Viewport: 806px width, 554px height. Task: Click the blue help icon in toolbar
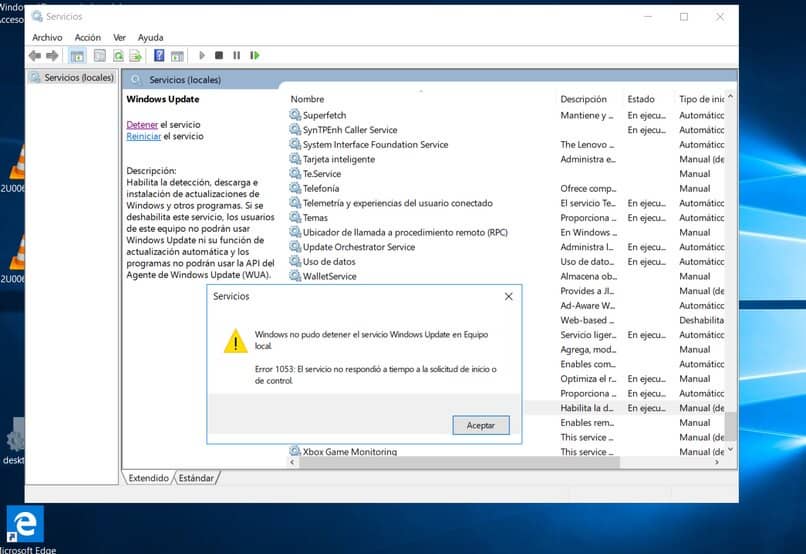[159, 56]
